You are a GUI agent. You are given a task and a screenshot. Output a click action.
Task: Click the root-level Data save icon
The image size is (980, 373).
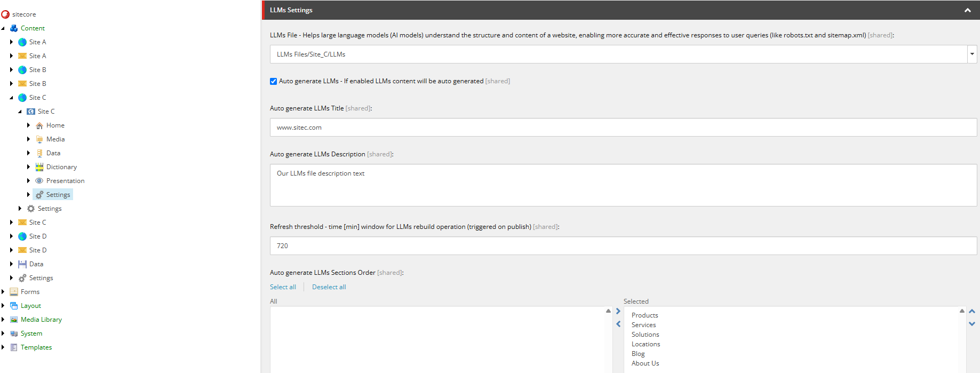[x=22, y=264]
